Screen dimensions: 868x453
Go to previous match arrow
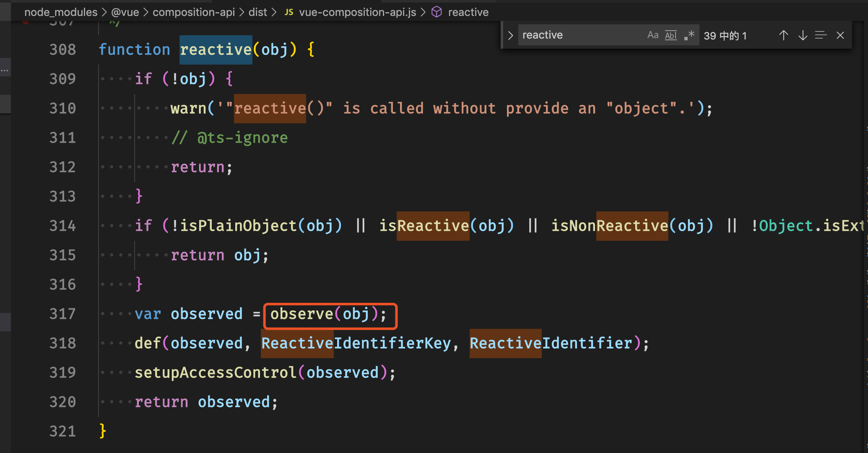[x=783, y=35]
